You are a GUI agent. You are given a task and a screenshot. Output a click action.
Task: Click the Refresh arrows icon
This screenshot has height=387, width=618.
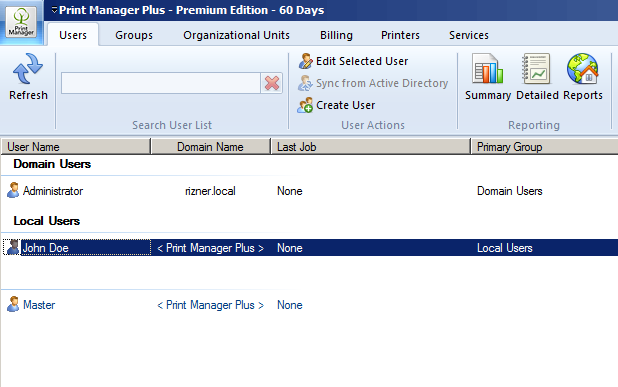28,69
